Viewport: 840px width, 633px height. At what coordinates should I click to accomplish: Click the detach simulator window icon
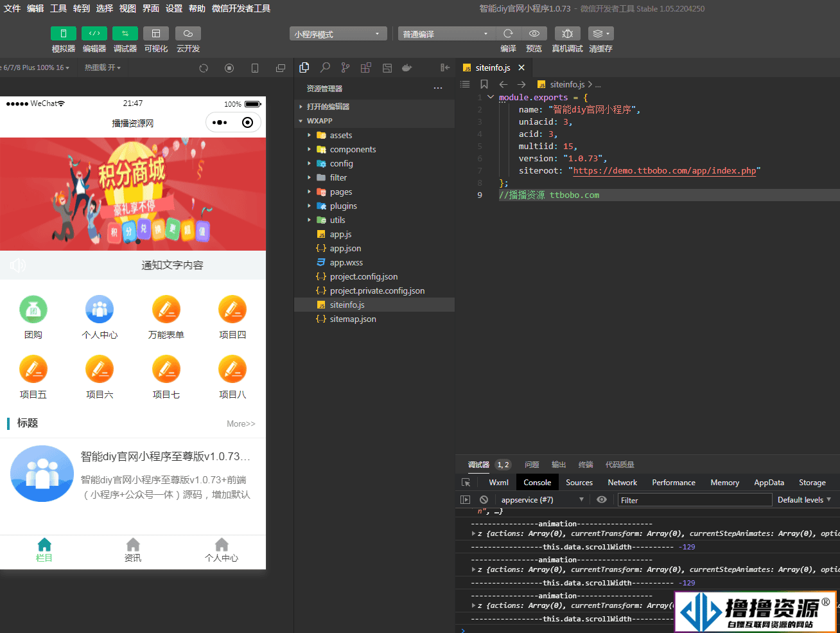pos(281,68)
